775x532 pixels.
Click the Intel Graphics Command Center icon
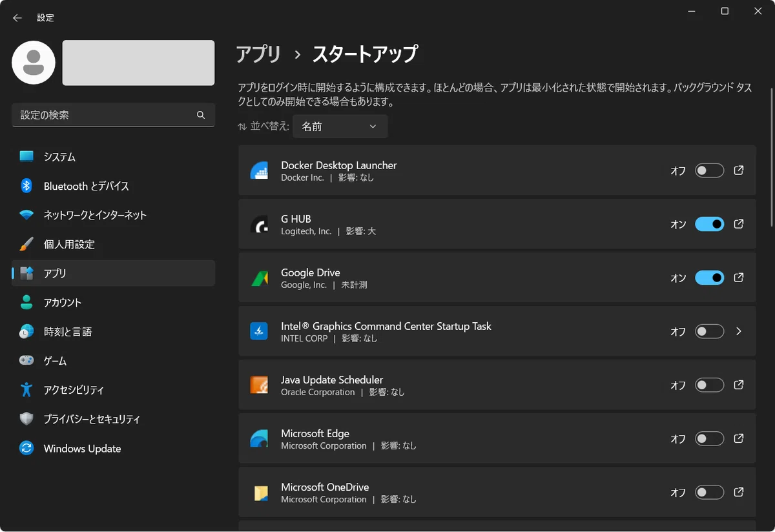point(259,332)
